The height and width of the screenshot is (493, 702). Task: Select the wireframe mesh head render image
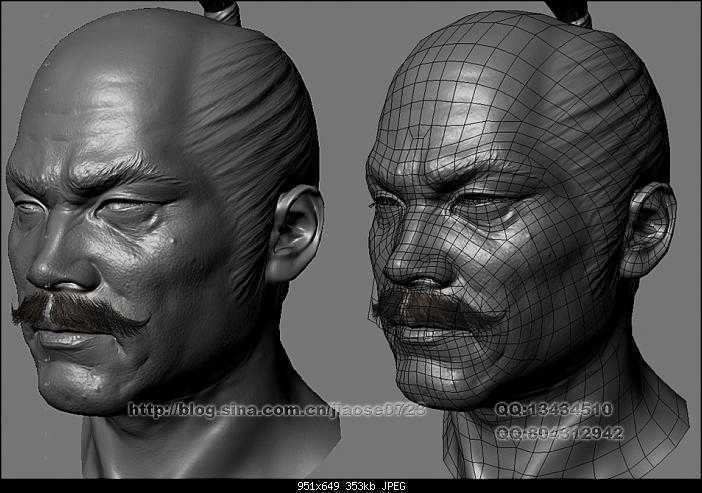point(528,242)
